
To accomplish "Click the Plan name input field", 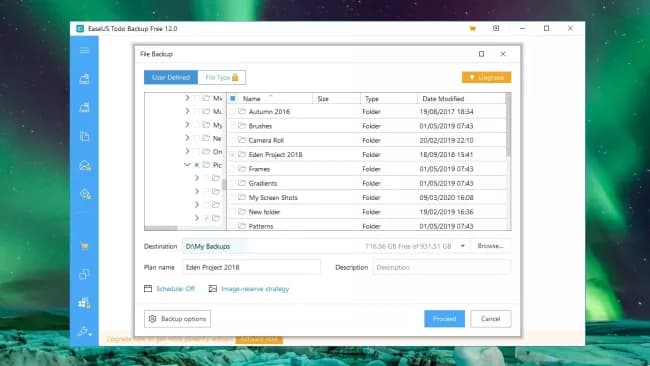I will 251,267.
